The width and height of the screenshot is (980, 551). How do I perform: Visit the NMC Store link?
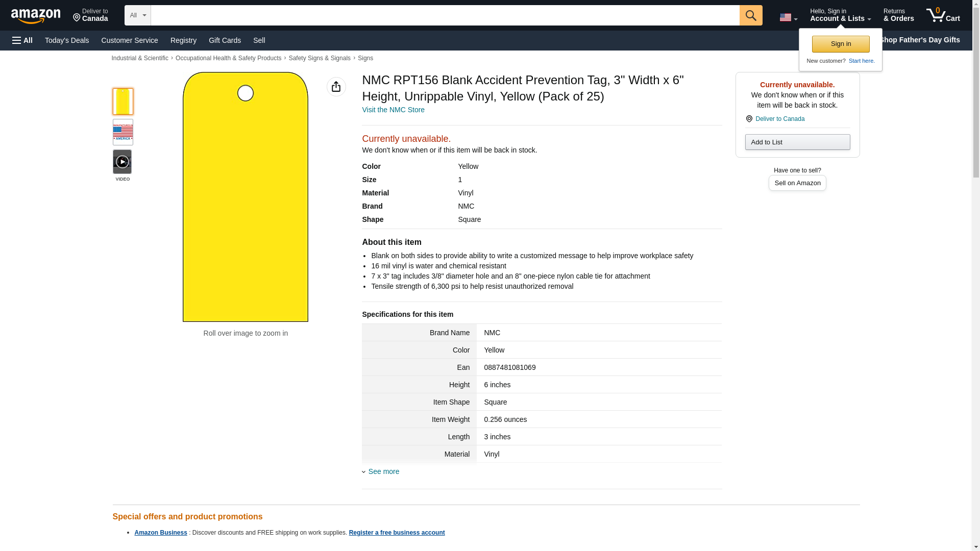[393, 110]
